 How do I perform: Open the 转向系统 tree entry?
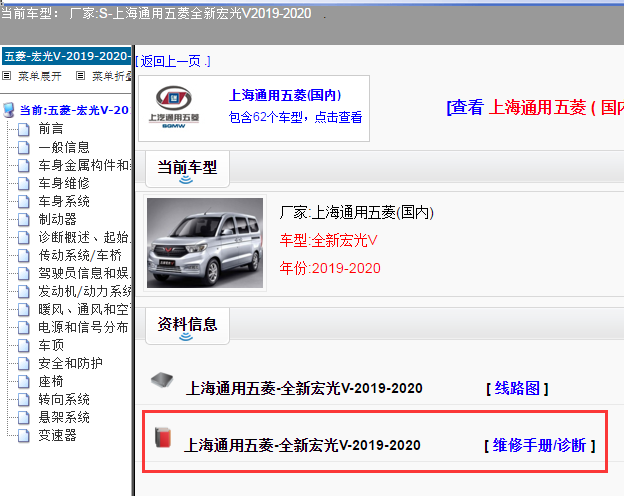coord(64,400)
